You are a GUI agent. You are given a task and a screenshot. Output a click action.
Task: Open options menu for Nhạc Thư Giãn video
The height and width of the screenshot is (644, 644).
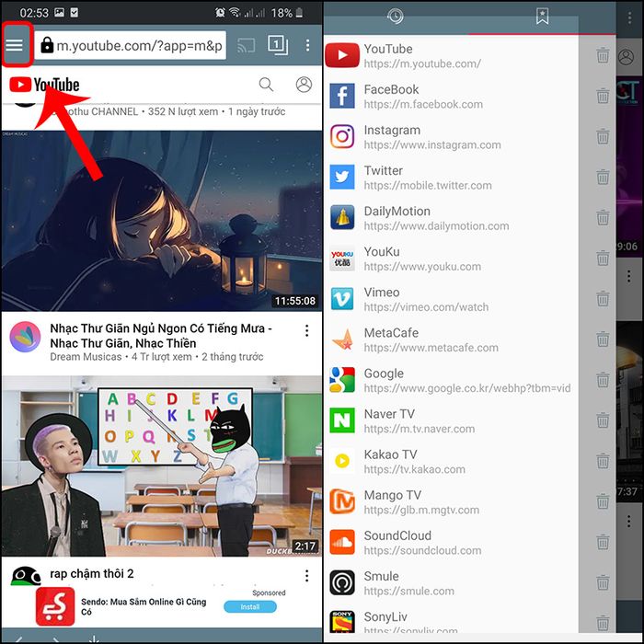coord(306,330)
